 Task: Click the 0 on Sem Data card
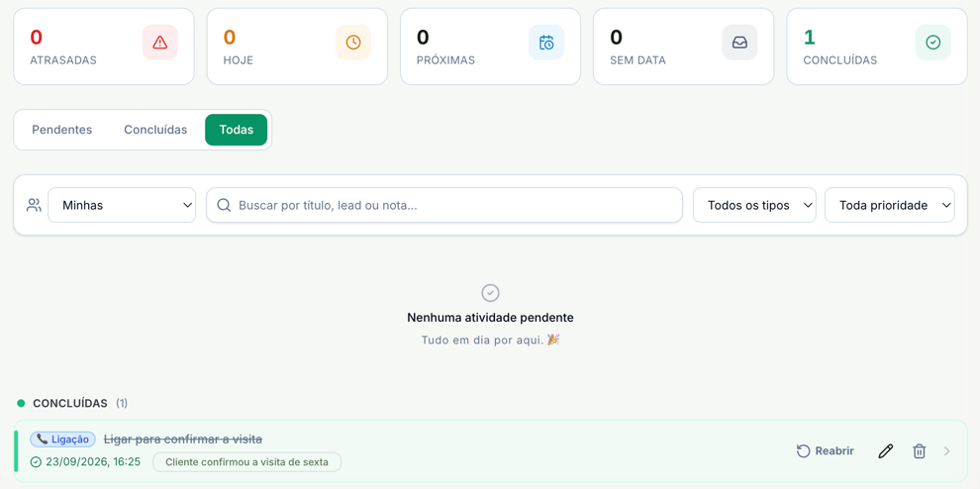(617, 38)
